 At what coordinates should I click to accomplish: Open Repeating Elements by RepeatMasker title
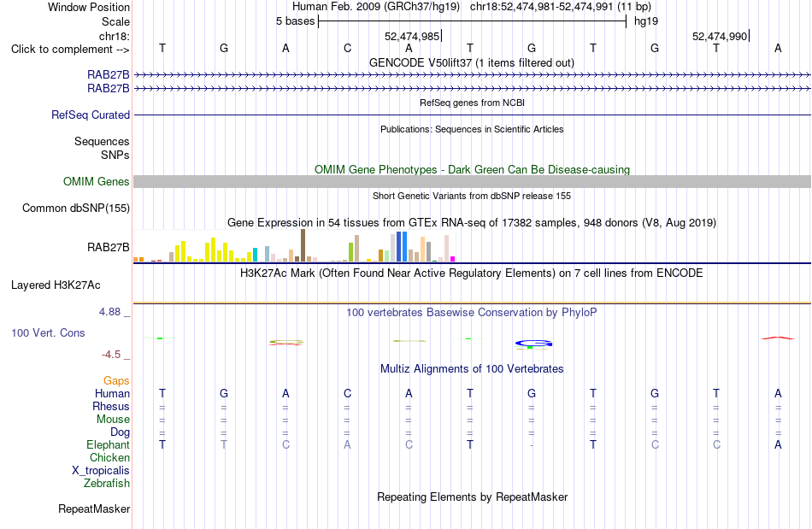(472, 497)
